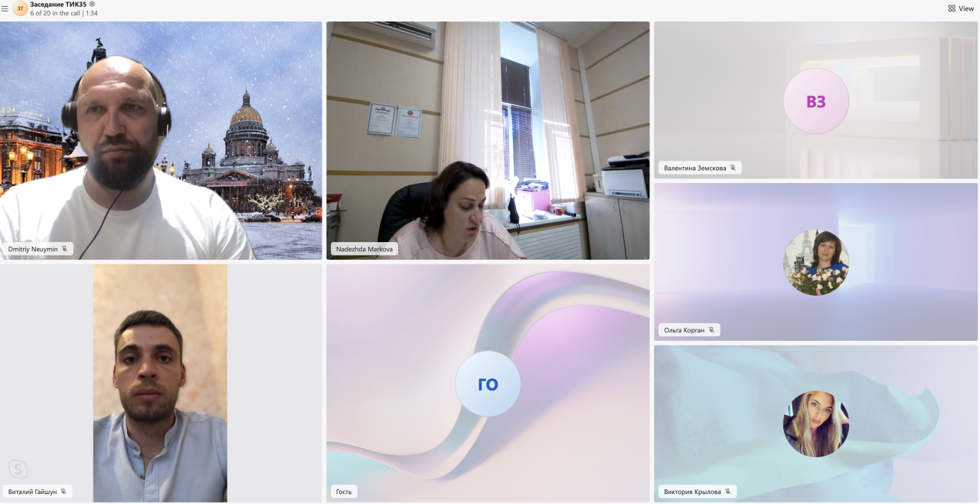Select Виктория Крылова's profile picture
The image size is (980, 504).
(815, 424)
